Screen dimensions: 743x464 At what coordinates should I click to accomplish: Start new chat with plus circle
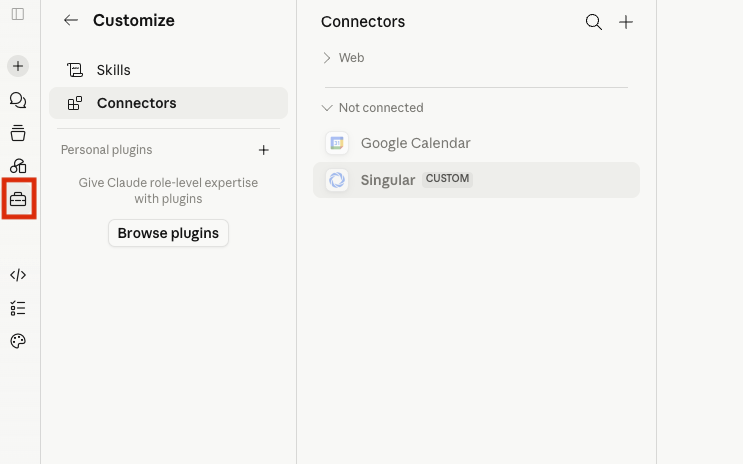point(18,66)
